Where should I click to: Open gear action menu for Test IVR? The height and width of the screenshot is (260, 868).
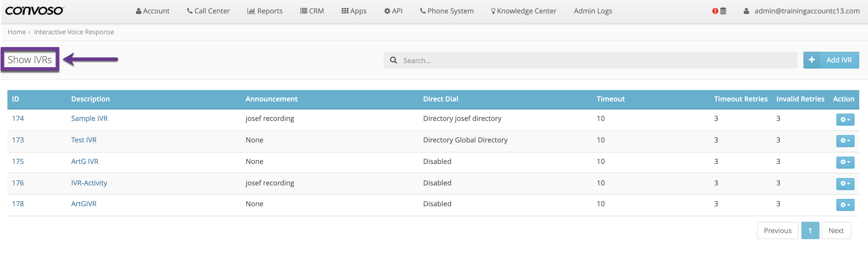point(845,141)
